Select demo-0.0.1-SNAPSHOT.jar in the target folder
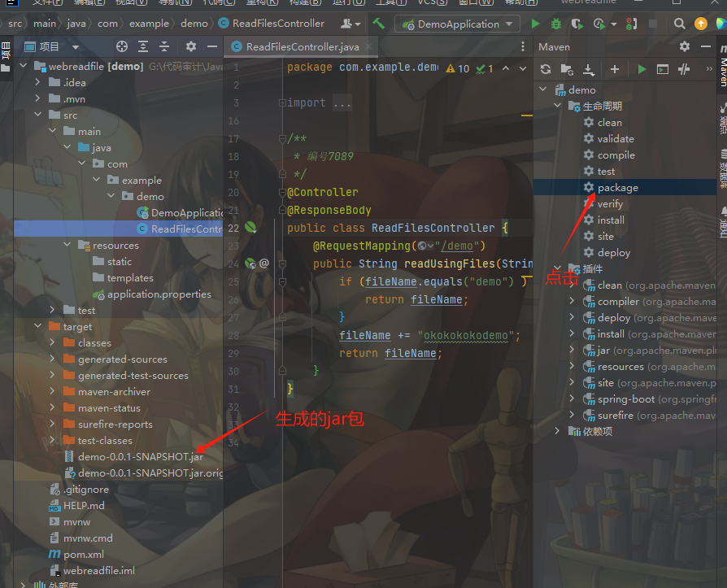The height and width of the screenshot is (588, 727). pos(141,457)
